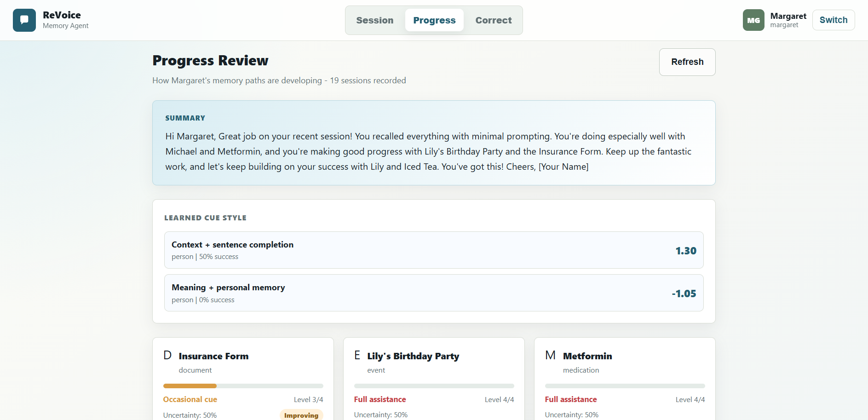Click the ReVoice chat bubble logo icon
The width and height of the screenshot is (868, 420).
24,20
